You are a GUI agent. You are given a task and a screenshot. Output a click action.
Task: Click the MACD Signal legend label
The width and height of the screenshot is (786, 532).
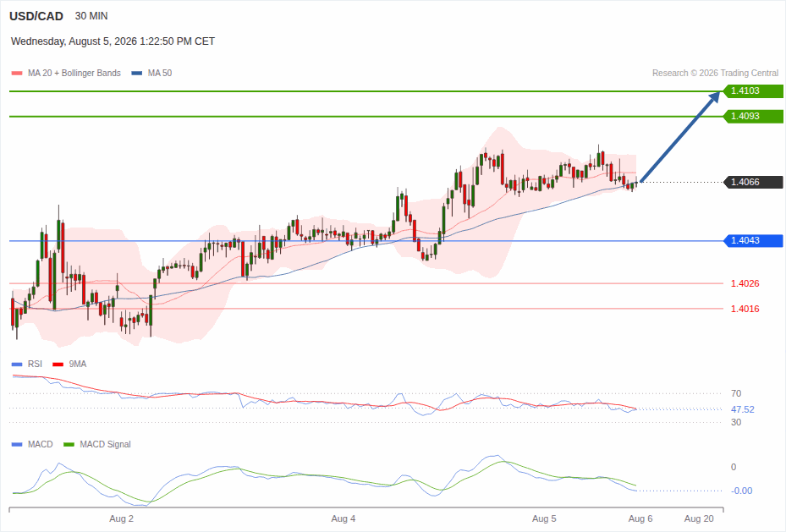[105, 444]
